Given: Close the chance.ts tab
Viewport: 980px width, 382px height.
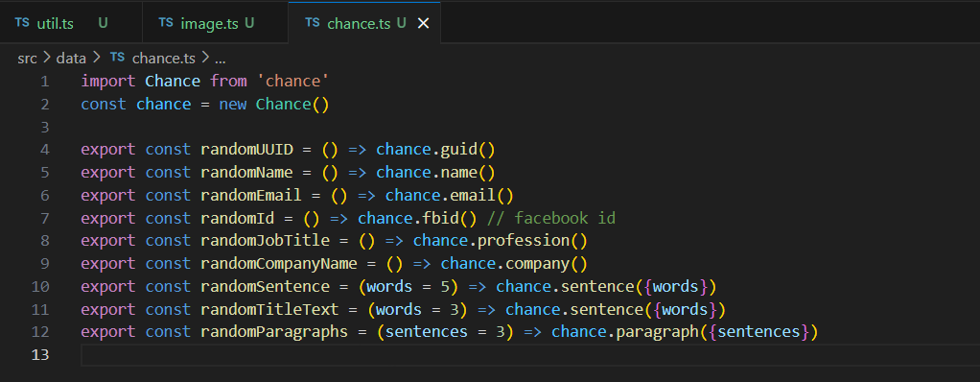Looking at the screenshot, I should [x=423, y=24].
